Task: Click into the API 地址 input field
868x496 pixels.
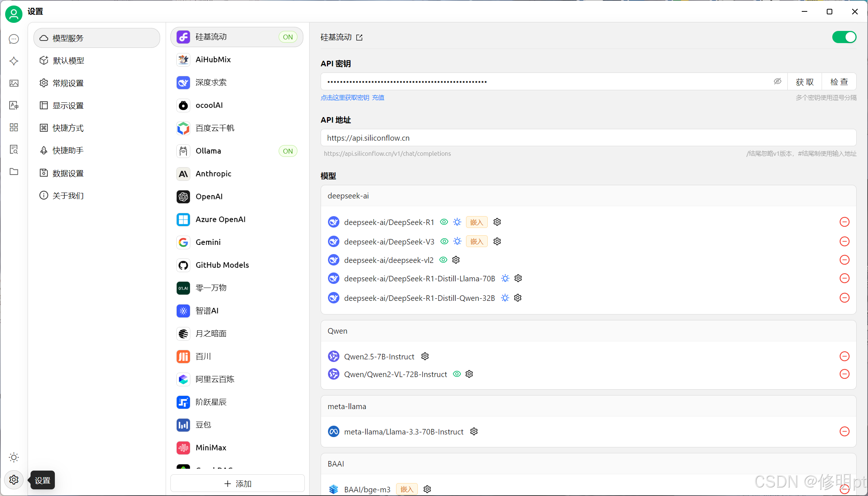Action: tap(588, 138)
